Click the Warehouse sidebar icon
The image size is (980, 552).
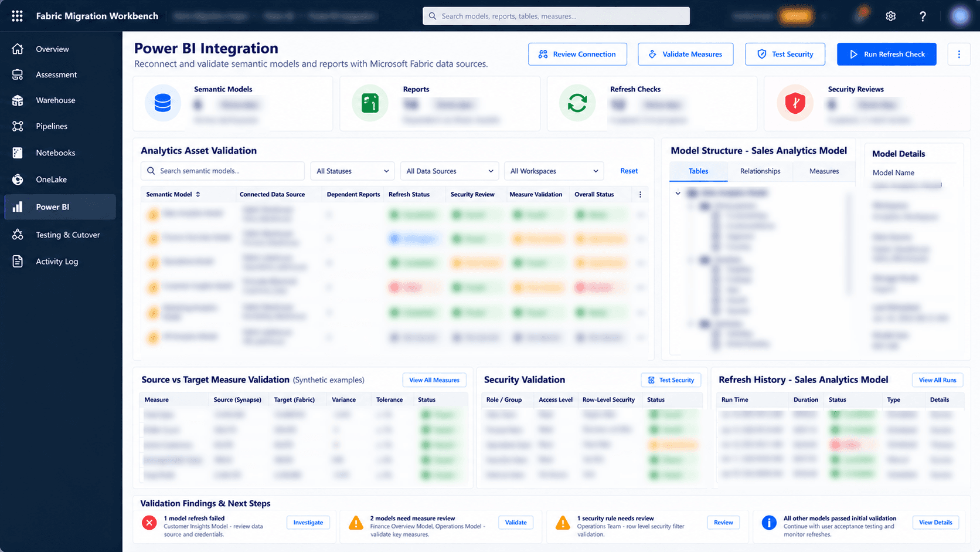click(x=18, y=100)
